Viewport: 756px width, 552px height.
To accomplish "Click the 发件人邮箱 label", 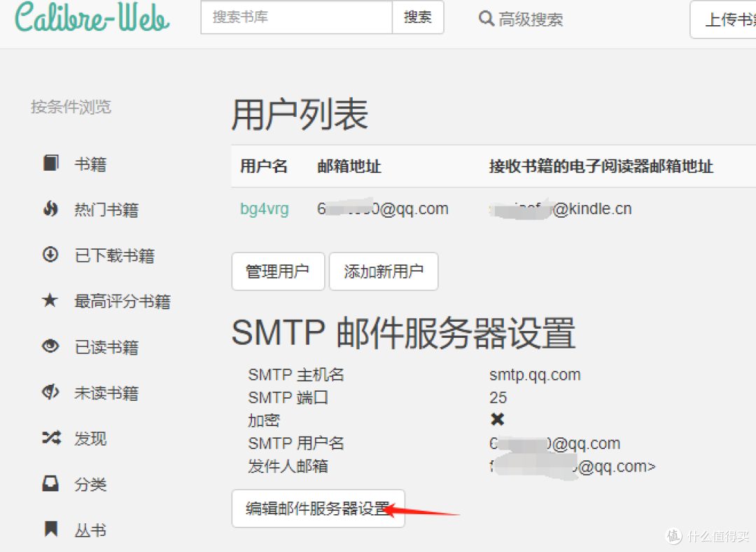I will [x=288, y=466].
